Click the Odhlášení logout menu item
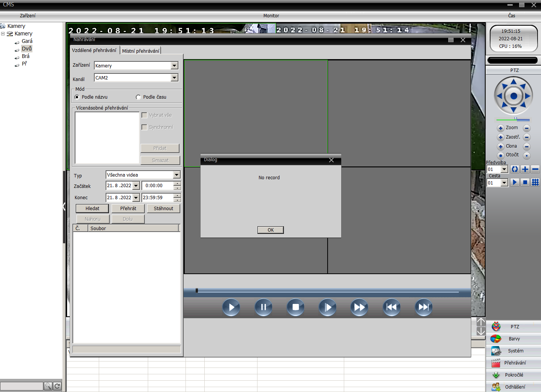Screen dimensions: 541x392 [x=513, y=387]
